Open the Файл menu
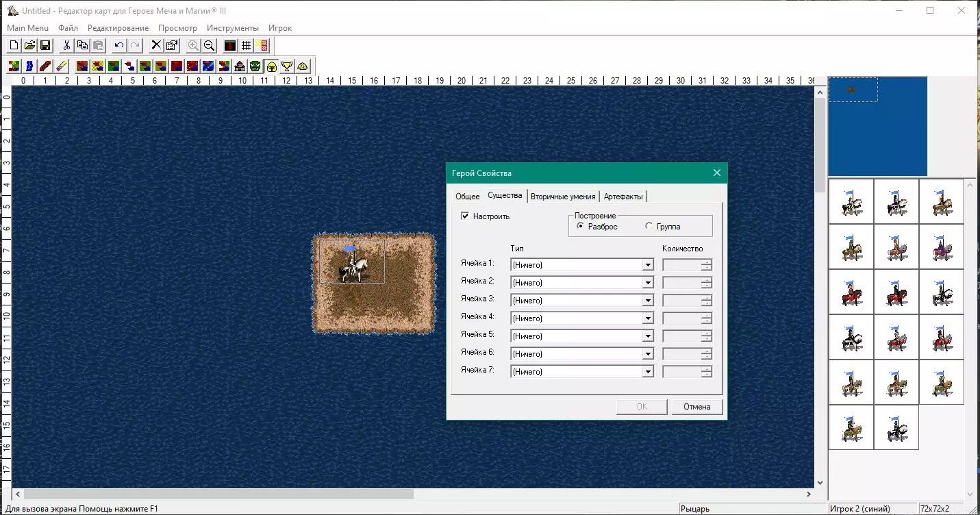 pos(68,28)
